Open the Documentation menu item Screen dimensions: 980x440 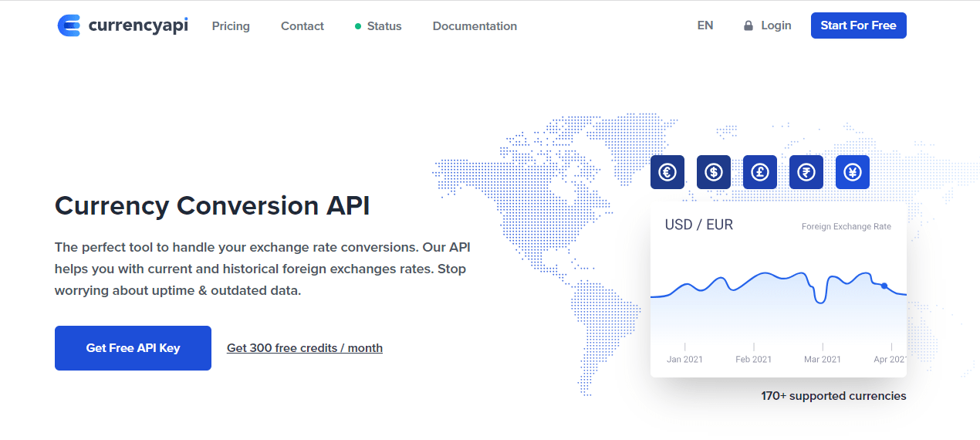(475, 26)
